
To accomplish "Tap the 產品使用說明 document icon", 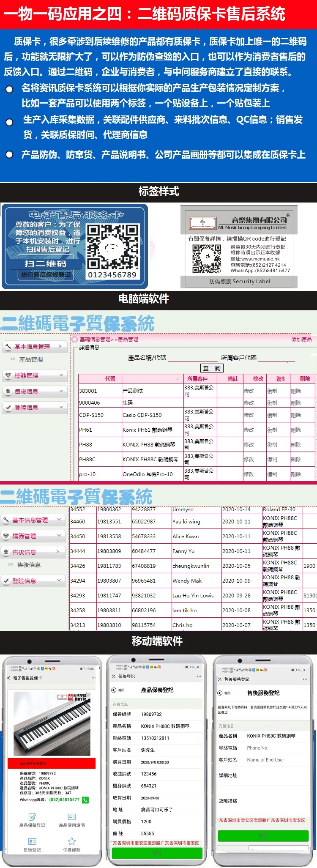I will pos(72,817).
